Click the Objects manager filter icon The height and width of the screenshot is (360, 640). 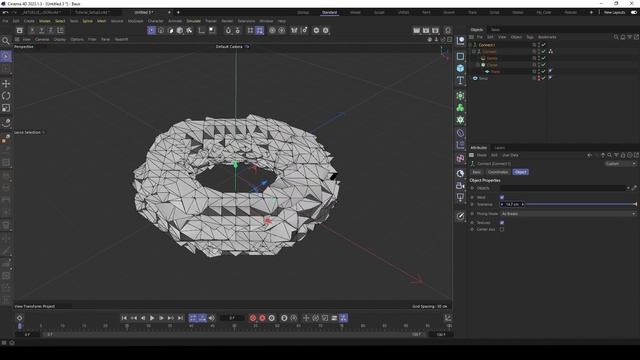coord(630,37)
